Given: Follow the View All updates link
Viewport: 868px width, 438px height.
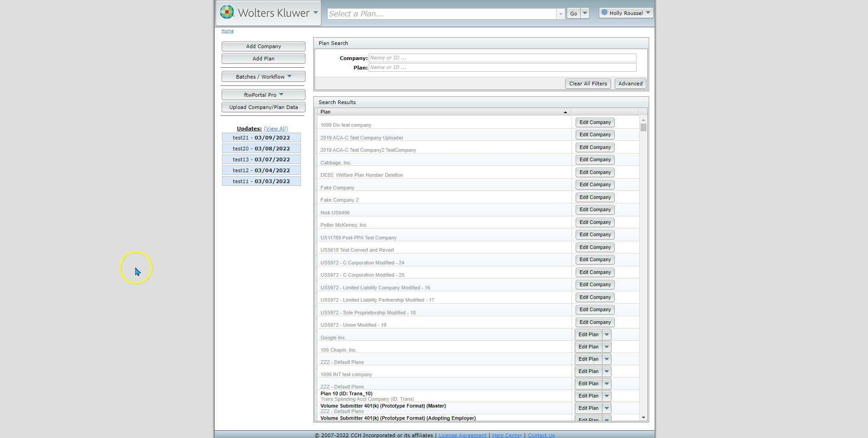Looking at the screenshot, I should pyautogui.click(x=276, y=129).
